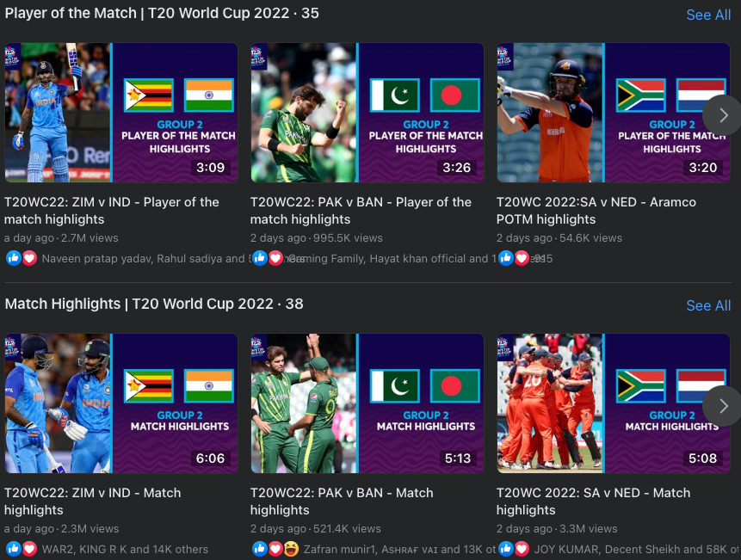Open the ZIM v IND Player of the match thumbnail
The image size is (741, 560).
tap(121, 113)
